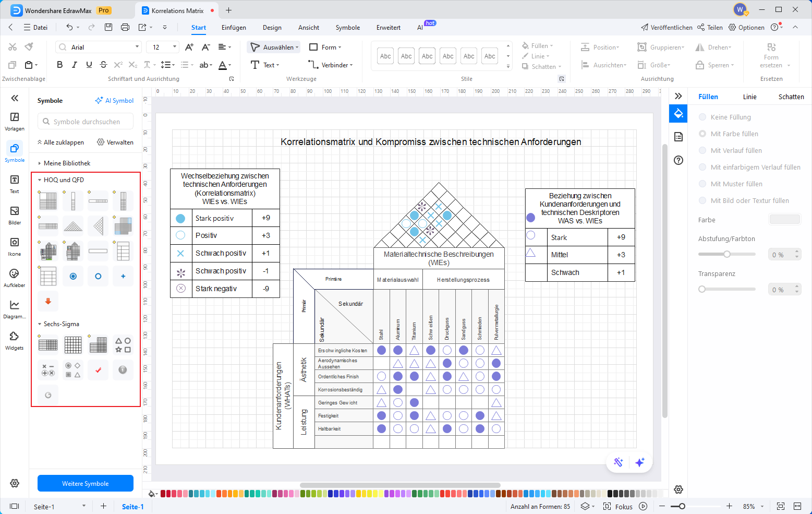The width and height of the screenshot is (812, 514).
Task: Click the Bold formatting icon
Action: [x=59, y=65]
